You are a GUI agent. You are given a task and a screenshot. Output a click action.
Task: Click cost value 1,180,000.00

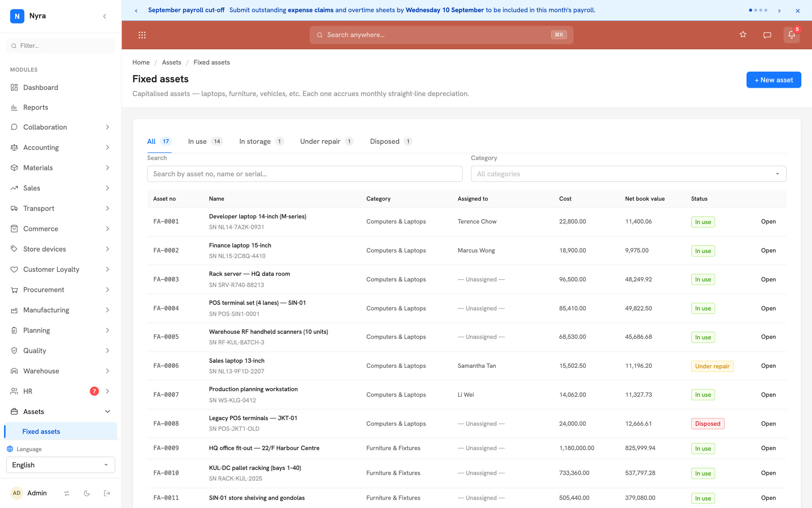click(577, 448)
